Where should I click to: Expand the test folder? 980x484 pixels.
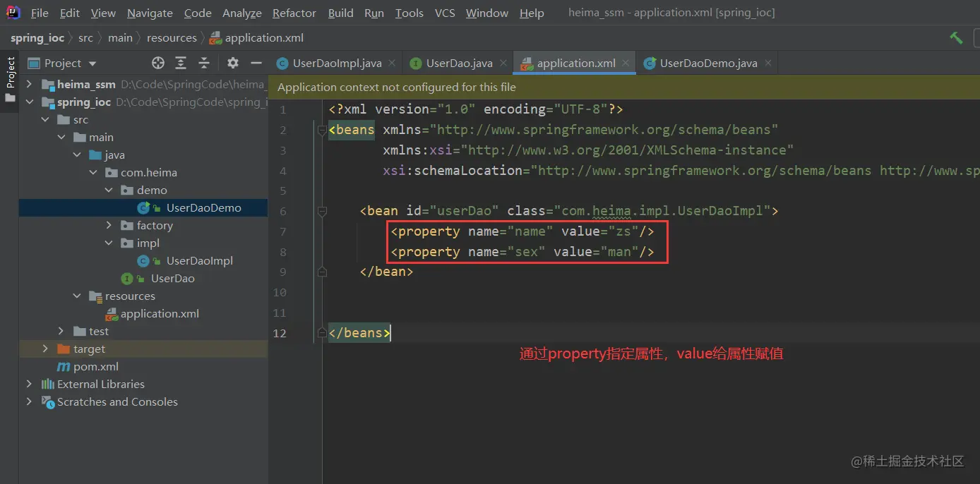pyautogui.click(x=61, y=332)
